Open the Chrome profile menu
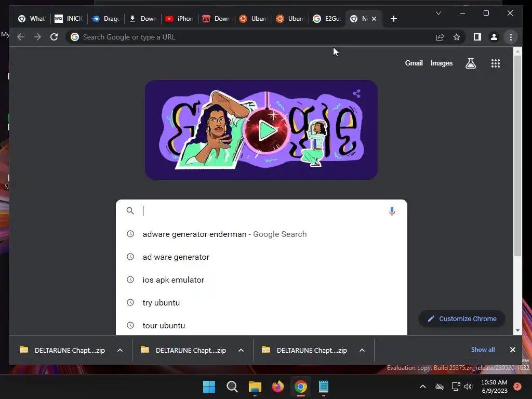Viewport: 532px width, 399px height. [494, 37]
